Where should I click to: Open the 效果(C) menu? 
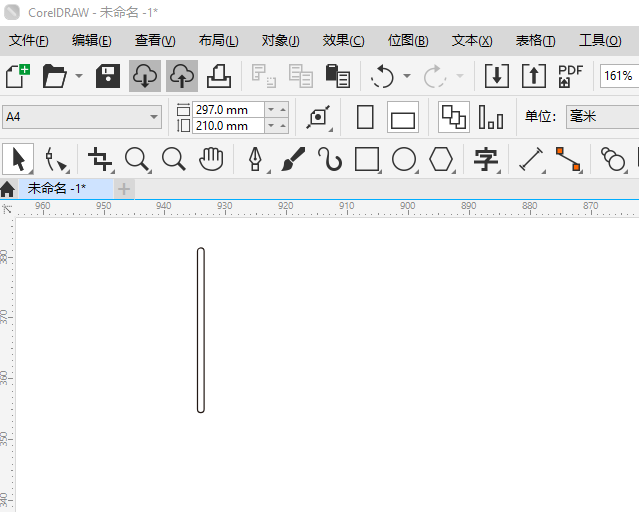344,40
